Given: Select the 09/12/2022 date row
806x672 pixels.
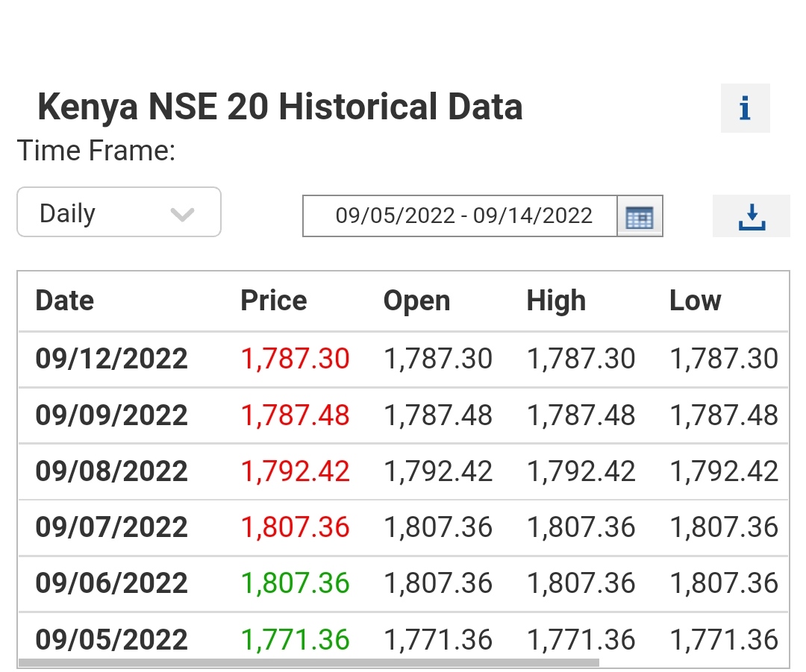Looking at the screenshot, I should tap(111, 359).
